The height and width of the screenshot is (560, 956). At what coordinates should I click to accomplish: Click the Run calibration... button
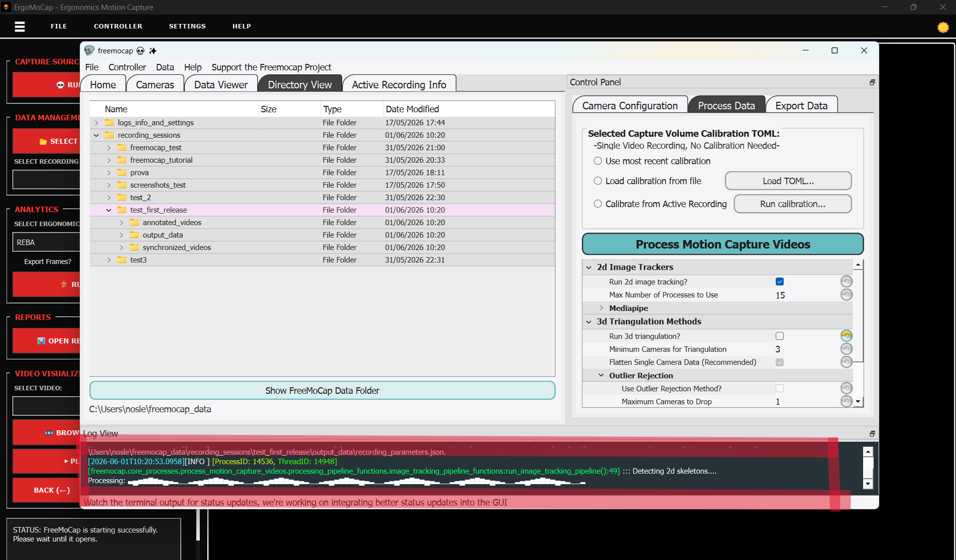pyautogui.click(x=793, y=204)
